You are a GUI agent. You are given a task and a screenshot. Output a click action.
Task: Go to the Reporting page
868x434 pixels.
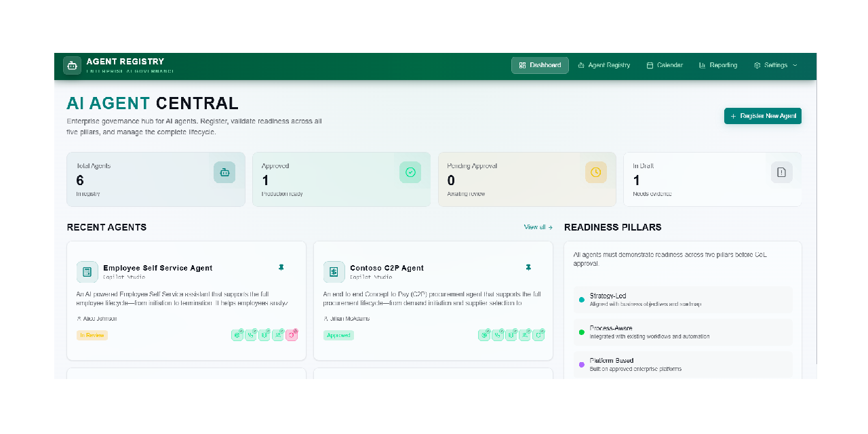(x=717, y=65)
